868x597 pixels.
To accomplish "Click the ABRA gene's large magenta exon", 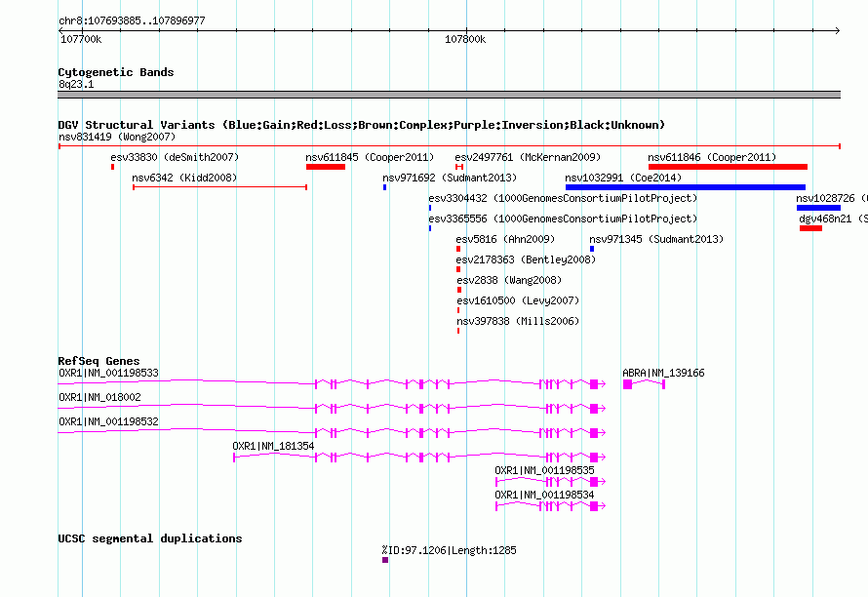I will [627, 384].
